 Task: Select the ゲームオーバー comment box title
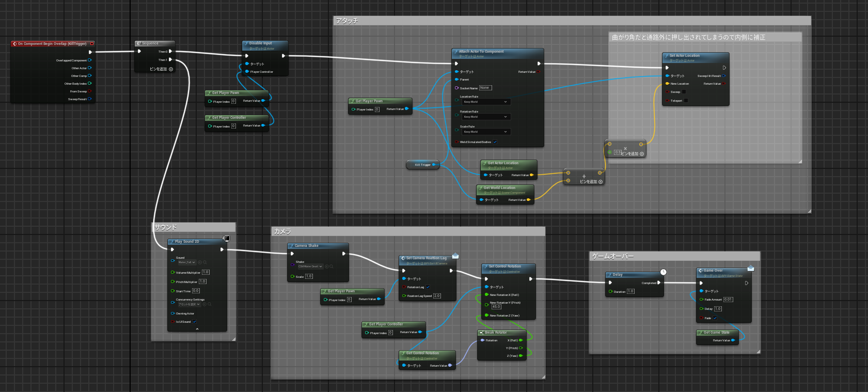point(613,256)
